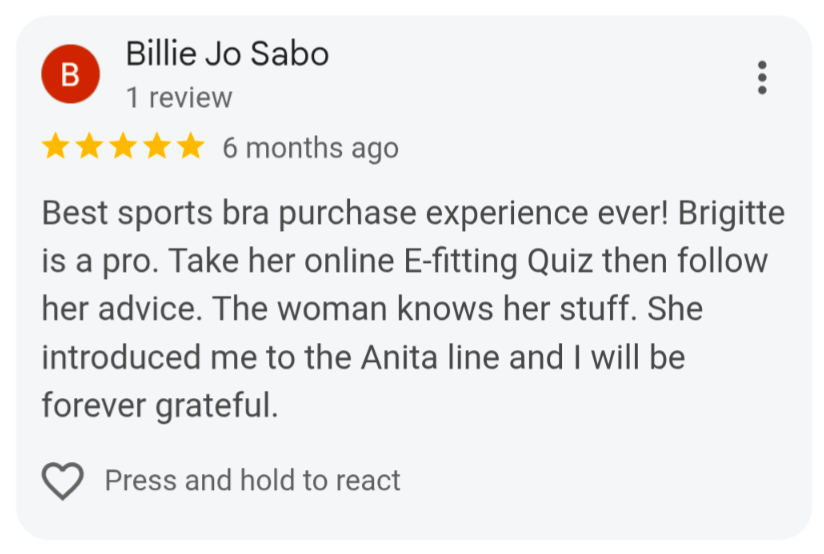Click the word "Brigitte" in the review
Viewport: 824px width, 554px height.
[x=731, y=214]
